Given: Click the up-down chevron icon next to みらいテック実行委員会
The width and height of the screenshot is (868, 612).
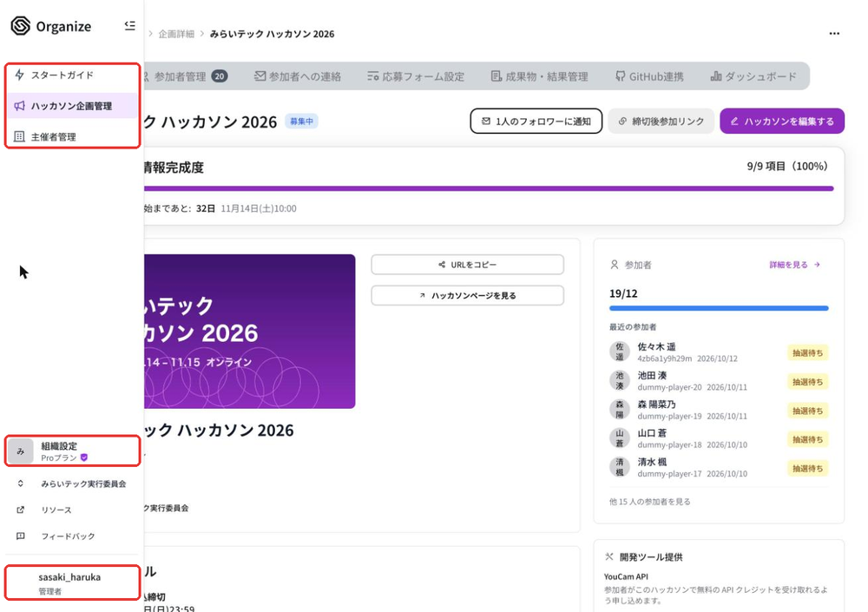Looking at the screenshot, I should click(21, 484).
